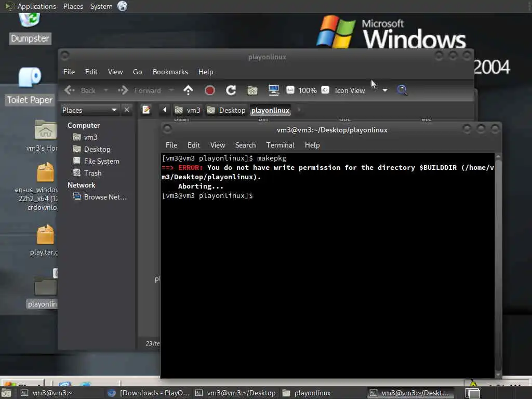Image resolution: width=532 pixels, height=399 pixels.
Task: Open search with magnifier icon
Action: (402, 90)
